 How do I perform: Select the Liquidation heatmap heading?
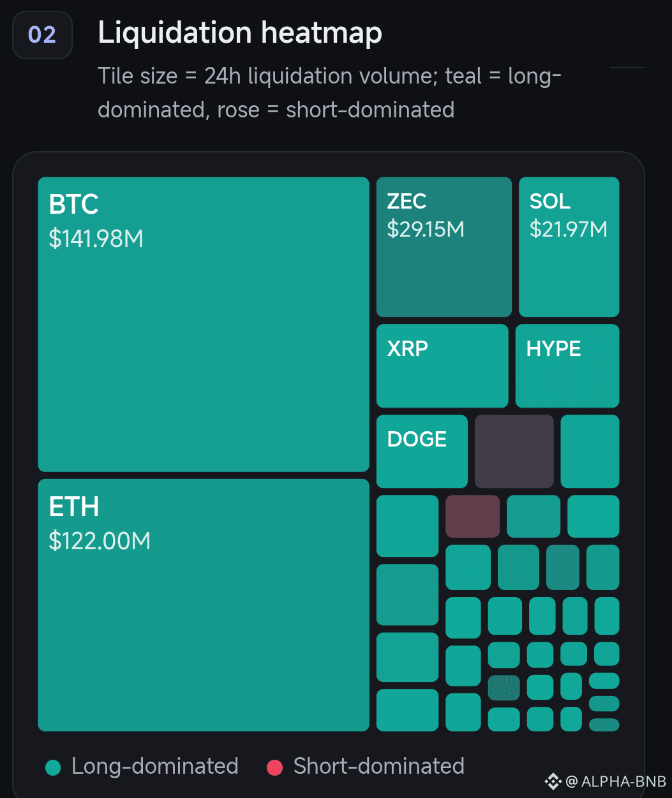pos(240,33)
